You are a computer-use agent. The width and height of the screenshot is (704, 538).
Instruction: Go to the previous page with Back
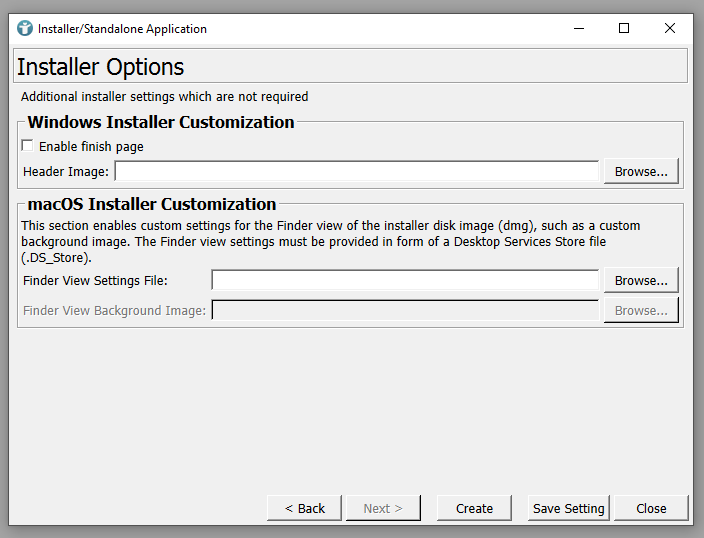coord(304,508)
